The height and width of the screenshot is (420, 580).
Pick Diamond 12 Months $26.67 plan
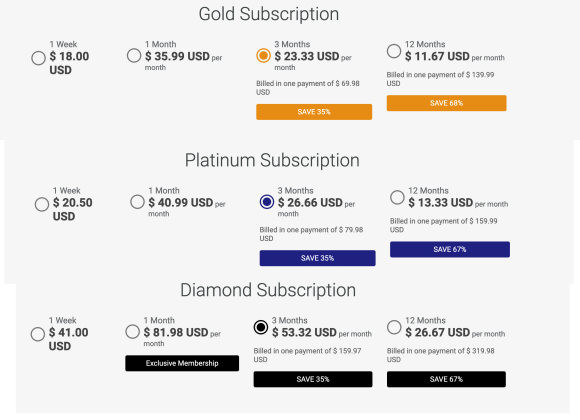tap(394, 327)
